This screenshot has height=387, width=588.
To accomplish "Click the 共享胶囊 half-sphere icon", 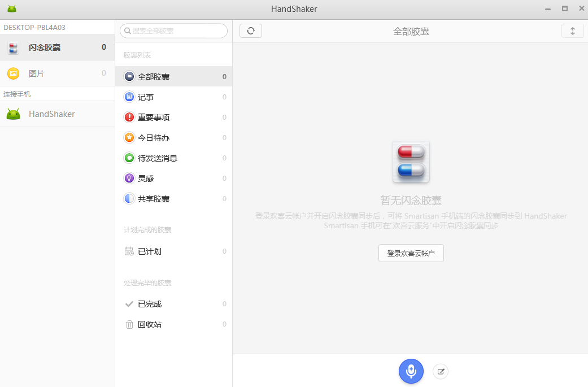I will click(129, 198).
